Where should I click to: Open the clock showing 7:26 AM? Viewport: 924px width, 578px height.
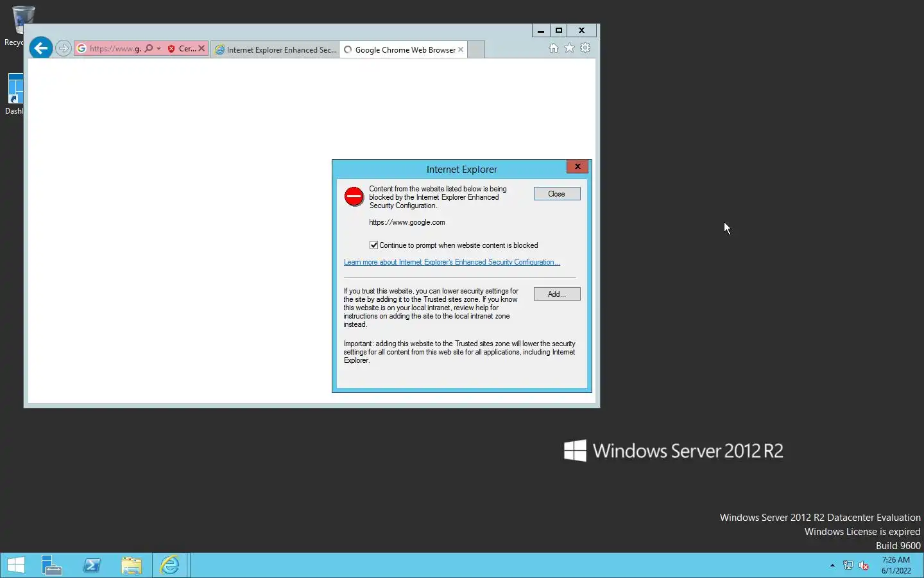click(x=896, y=565)
